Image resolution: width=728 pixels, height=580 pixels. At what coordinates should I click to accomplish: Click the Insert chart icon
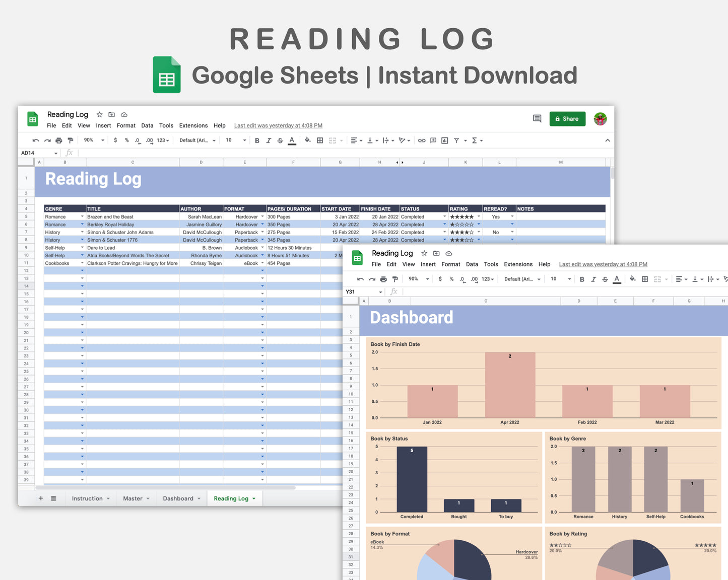coord(444,140)
